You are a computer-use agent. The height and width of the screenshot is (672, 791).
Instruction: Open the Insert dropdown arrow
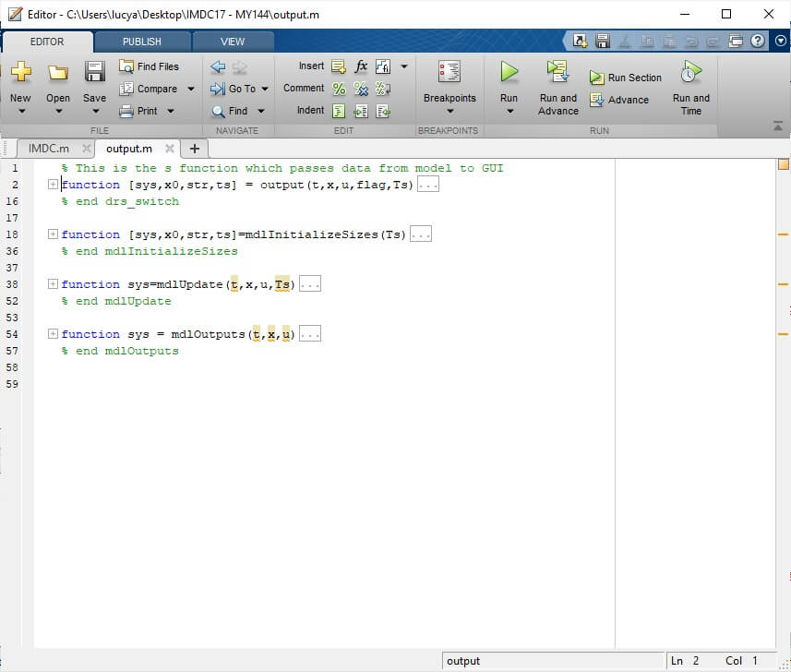[404, 66]
